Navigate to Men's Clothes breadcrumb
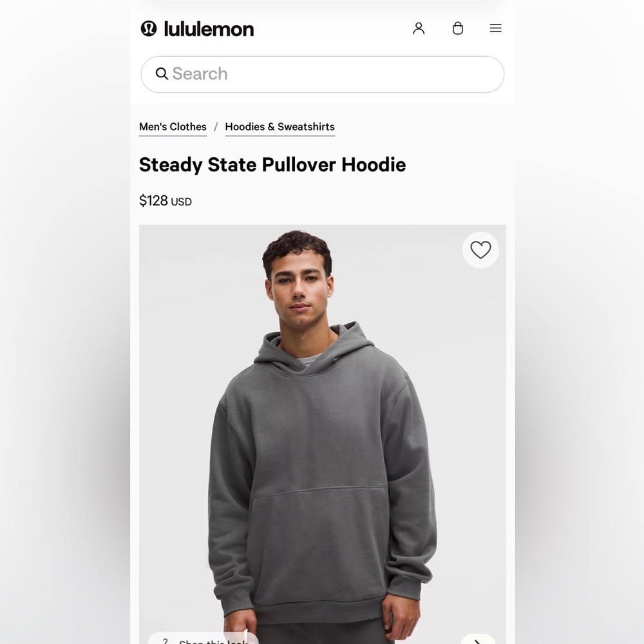Viewport: 644px width, 644px height. pyautogui.click(x=173, y=126)
